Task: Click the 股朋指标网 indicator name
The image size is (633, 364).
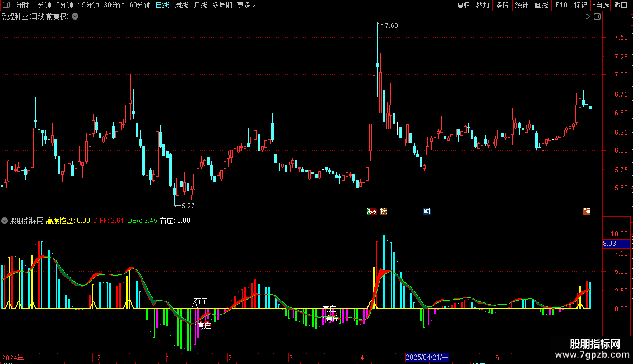Action: [27, 221]
